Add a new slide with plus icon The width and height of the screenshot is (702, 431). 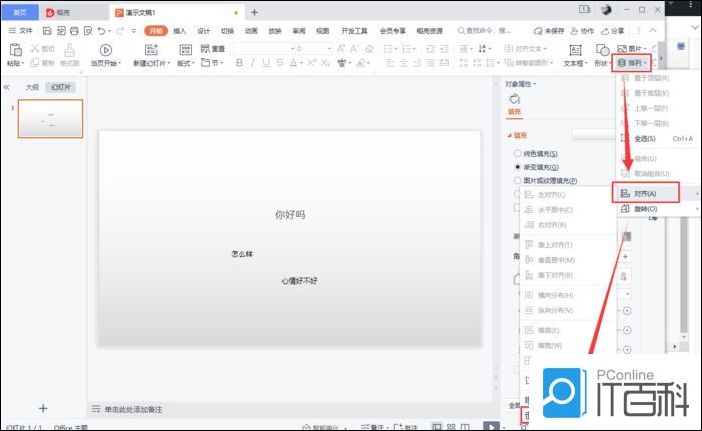[x=43, y=408]
